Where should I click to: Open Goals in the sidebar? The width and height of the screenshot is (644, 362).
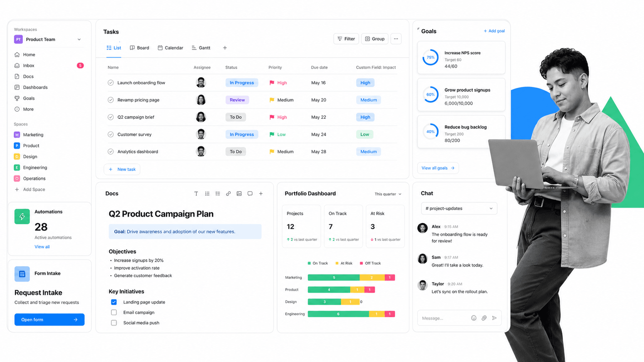(24, 98)
